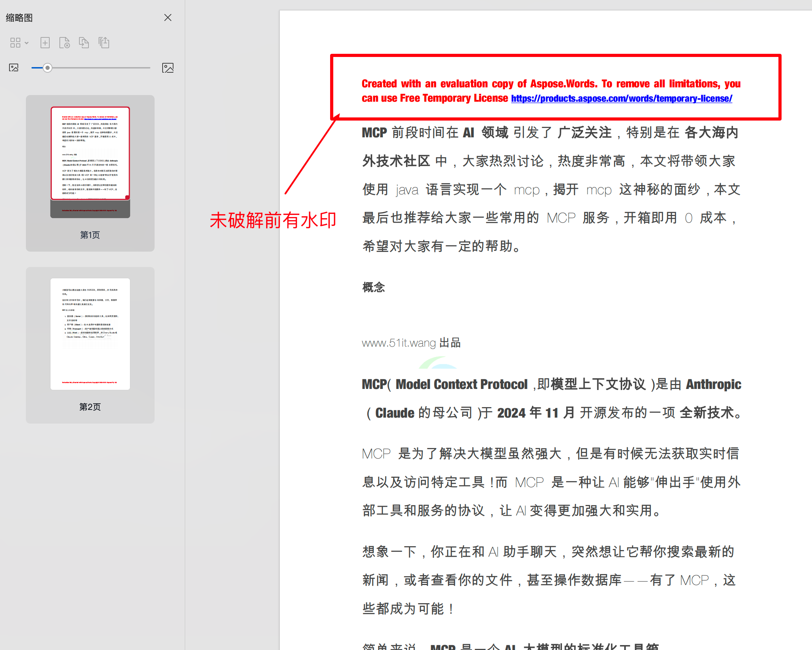The height and width of the screenshot is (650, 812).
Task: Click the smaller thumbnails image icon
Action: point(14,68)
